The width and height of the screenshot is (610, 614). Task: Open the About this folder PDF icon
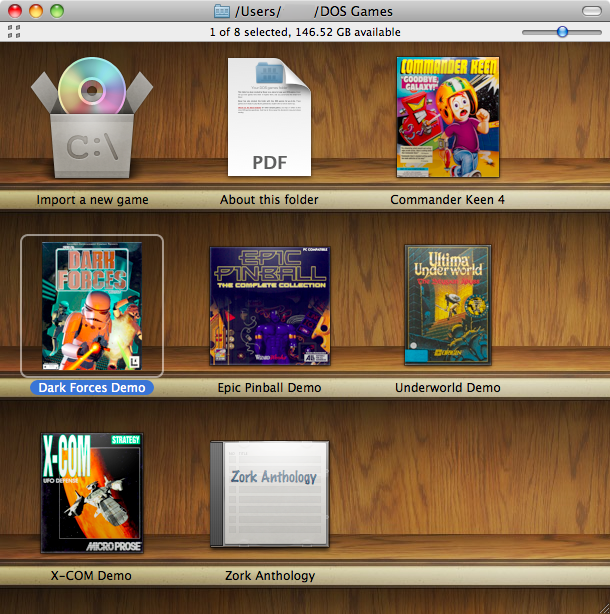[269, 117]
